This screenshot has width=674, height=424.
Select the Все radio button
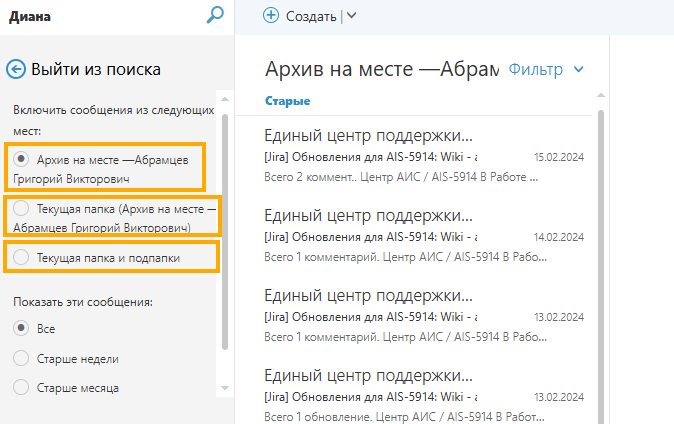[x=21, y=328]
